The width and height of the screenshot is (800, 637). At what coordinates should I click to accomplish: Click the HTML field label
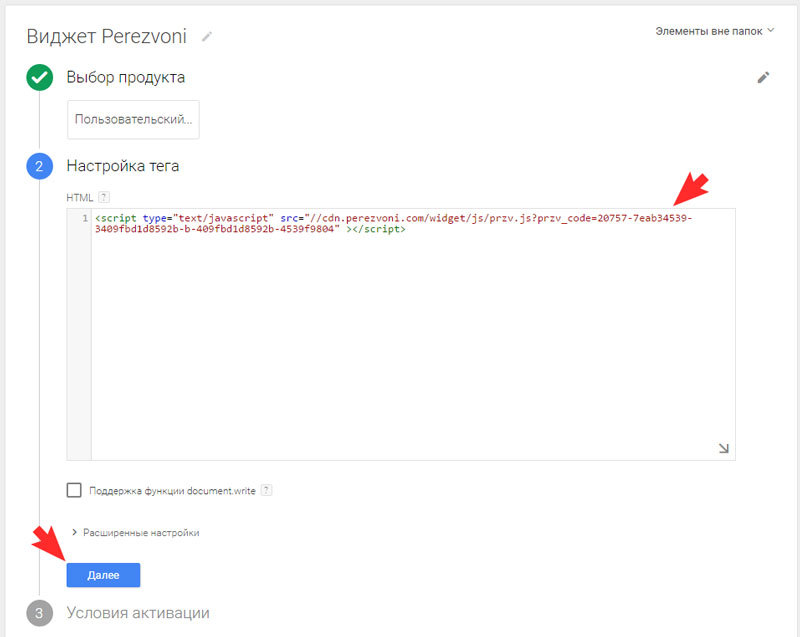pyautogui.click(x=80, y=197)
